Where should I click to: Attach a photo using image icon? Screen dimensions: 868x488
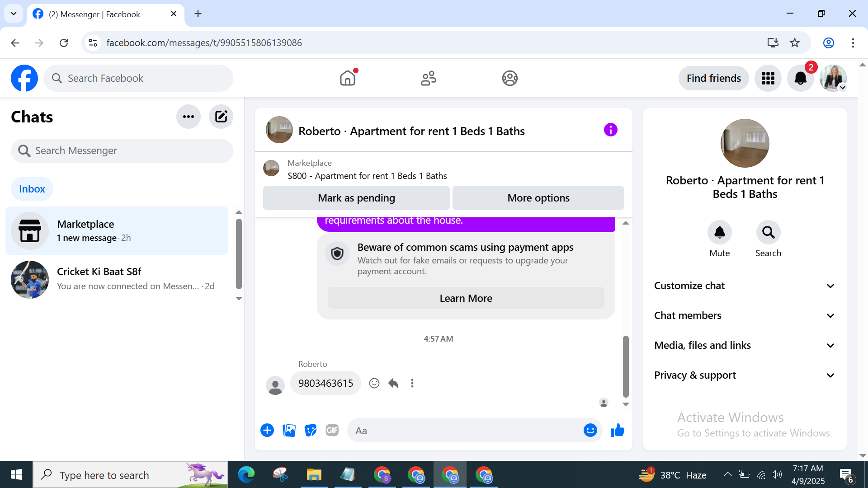[289, 430]
